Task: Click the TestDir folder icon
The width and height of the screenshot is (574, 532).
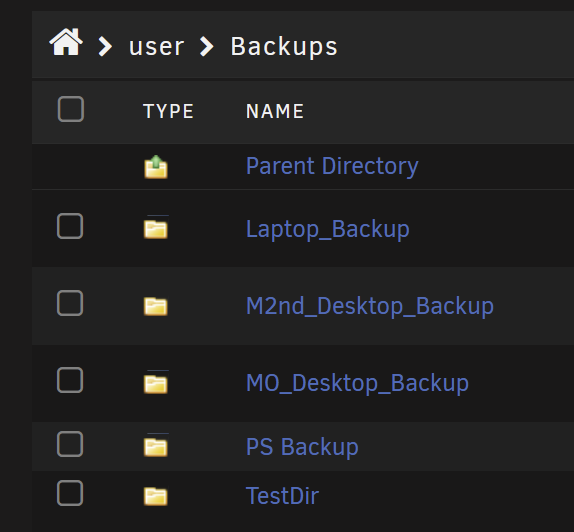Action: [x=156, y=496]
